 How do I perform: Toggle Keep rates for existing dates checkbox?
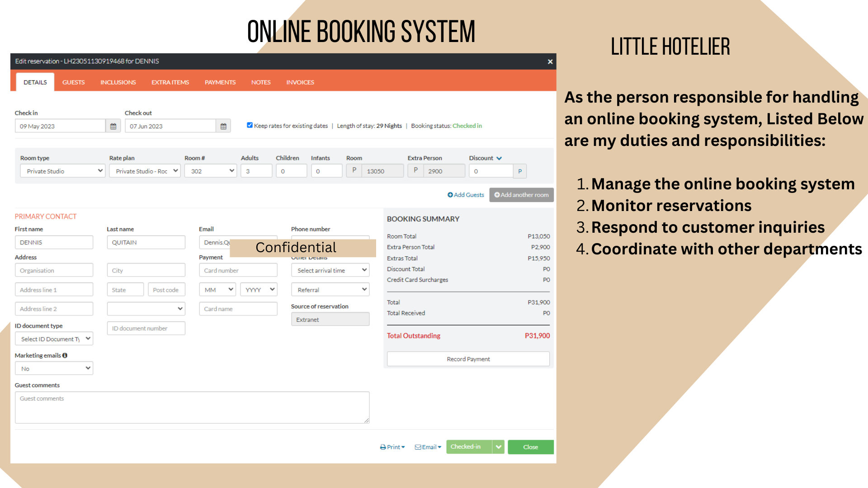click(250, 125)
